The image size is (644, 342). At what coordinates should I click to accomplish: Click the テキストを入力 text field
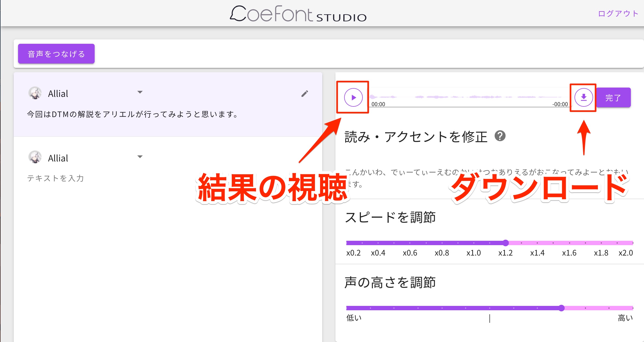[x=56, y=178]
